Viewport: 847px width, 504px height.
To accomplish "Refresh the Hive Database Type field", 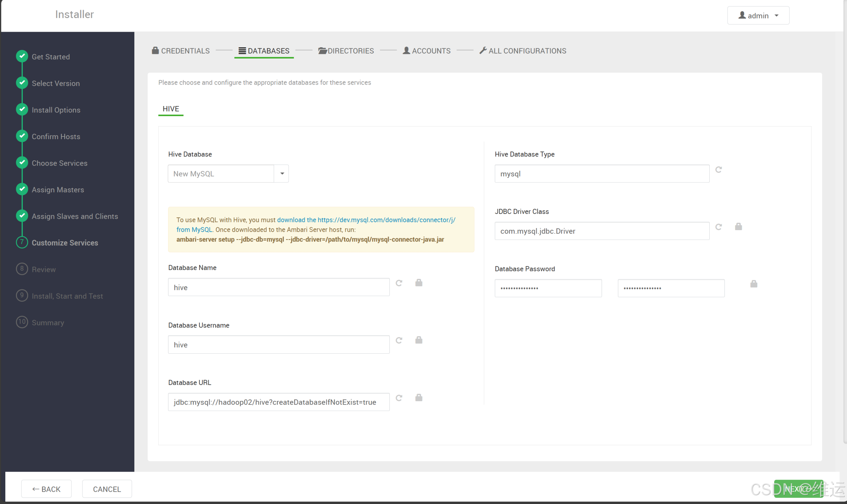I will (719, 170).
